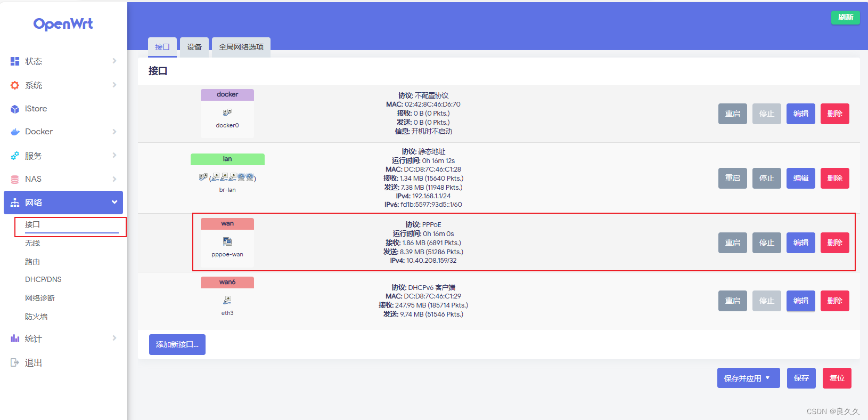Image resolution: width=868 pixels, height=420 pixels.
Task: Click the red 复位 reset button
Action: click(837, 378)
